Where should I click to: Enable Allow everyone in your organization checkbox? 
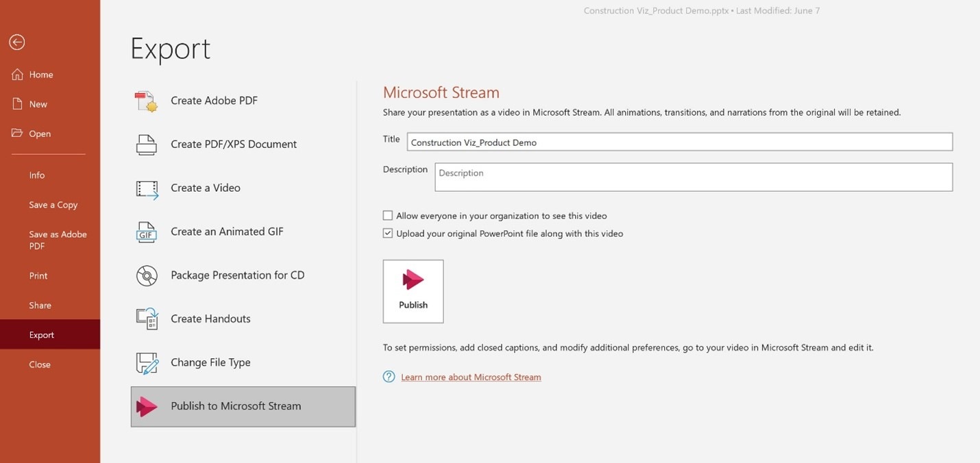tap(388, 216)
